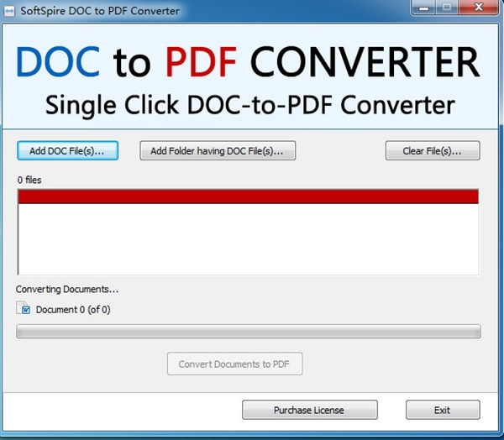Close the SoftSpire window

pyautogui.click(x=478, y=7)
